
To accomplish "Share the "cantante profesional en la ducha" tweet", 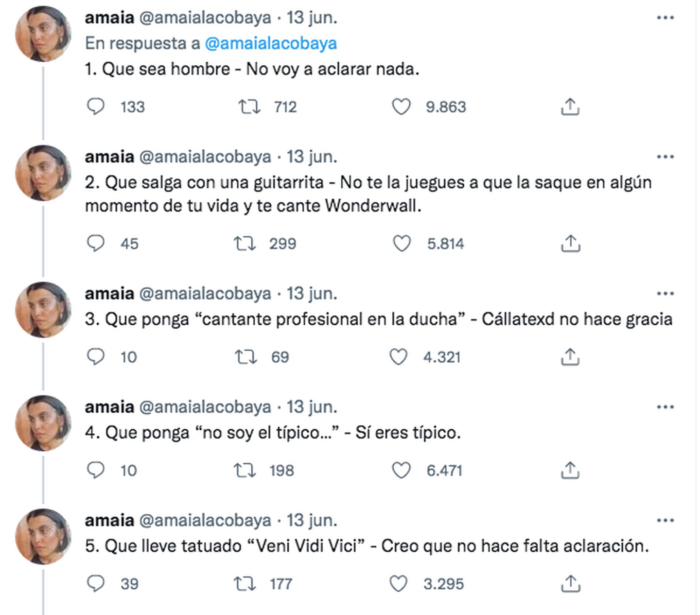I will coord(570,357).
